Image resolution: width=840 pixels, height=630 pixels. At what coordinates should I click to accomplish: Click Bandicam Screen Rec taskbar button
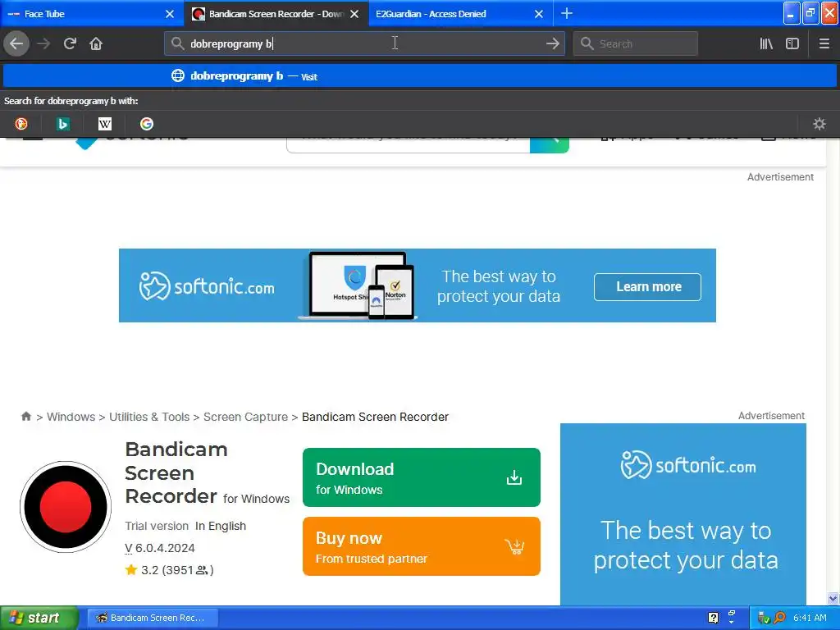point(152,618)
